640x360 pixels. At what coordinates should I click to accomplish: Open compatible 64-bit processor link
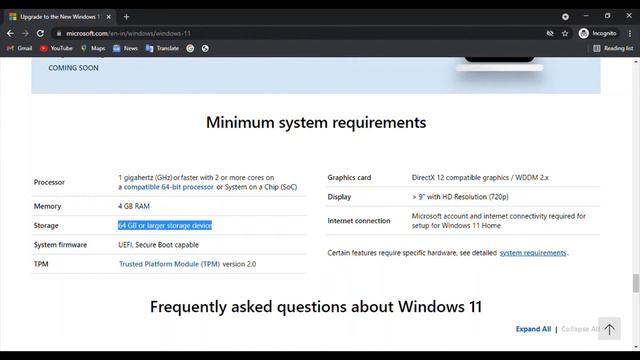(169, 187)
